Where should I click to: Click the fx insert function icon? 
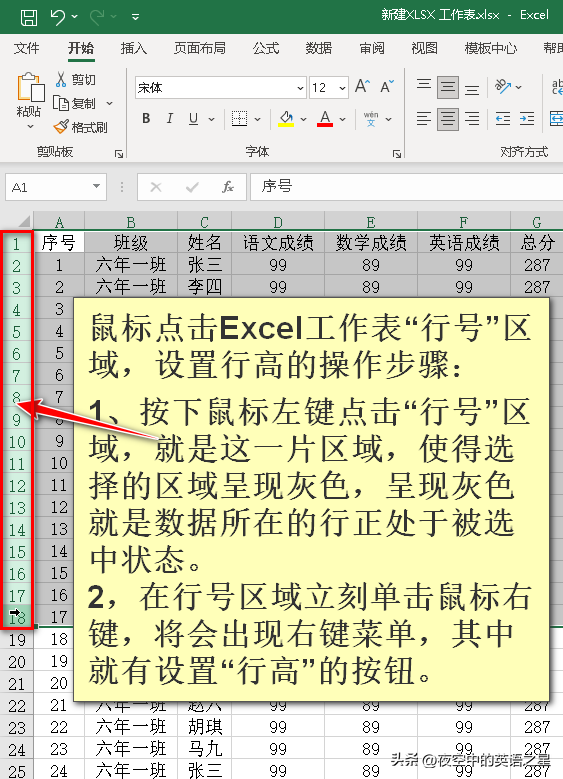228,187
